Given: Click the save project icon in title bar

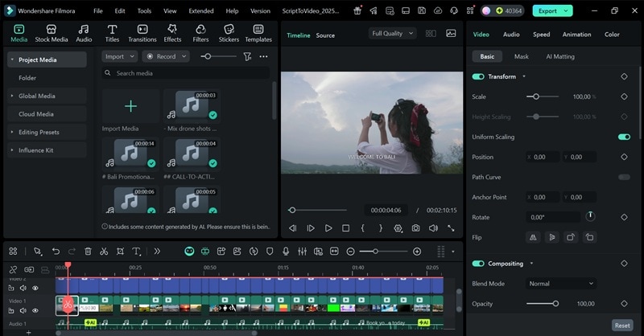Looking at the screenshot, I should [422, 10].
